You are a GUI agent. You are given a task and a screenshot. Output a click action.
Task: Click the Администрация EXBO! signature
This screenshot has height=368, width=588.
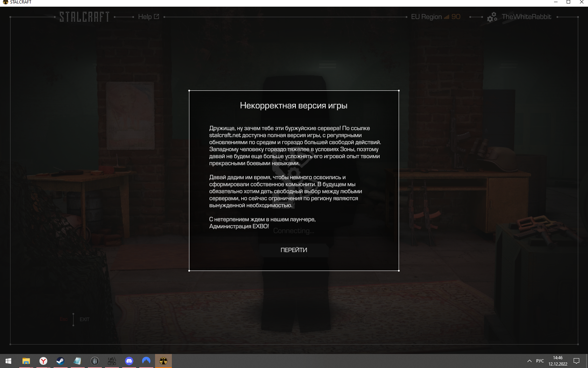coord(239,226)
